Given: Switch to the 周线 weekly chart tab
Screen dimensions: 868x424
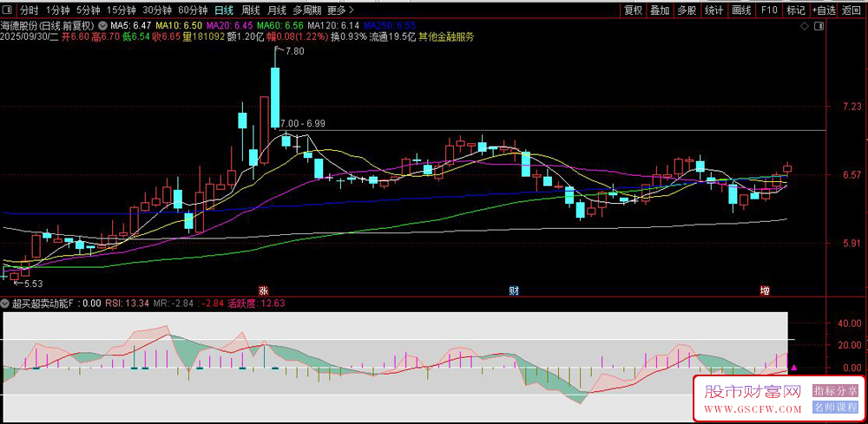Looking at the screenshot, I should tap(251, 10).
